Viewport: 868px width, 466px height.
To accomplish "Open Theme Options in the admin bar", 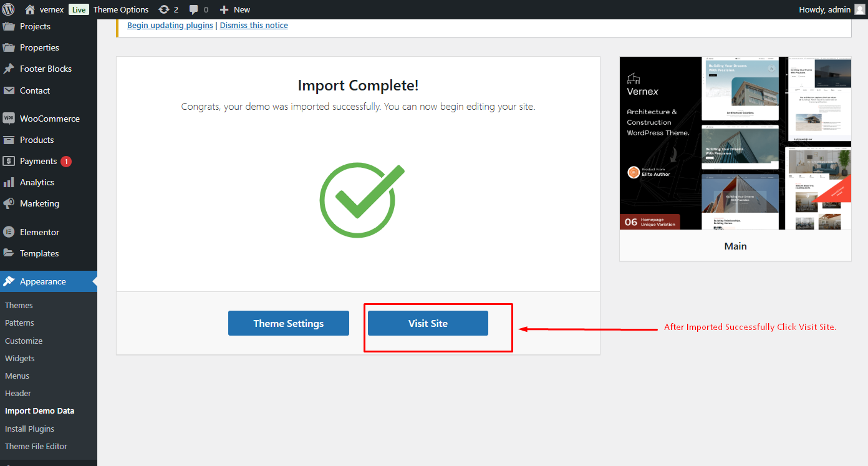I will click(x=121, y=9).
